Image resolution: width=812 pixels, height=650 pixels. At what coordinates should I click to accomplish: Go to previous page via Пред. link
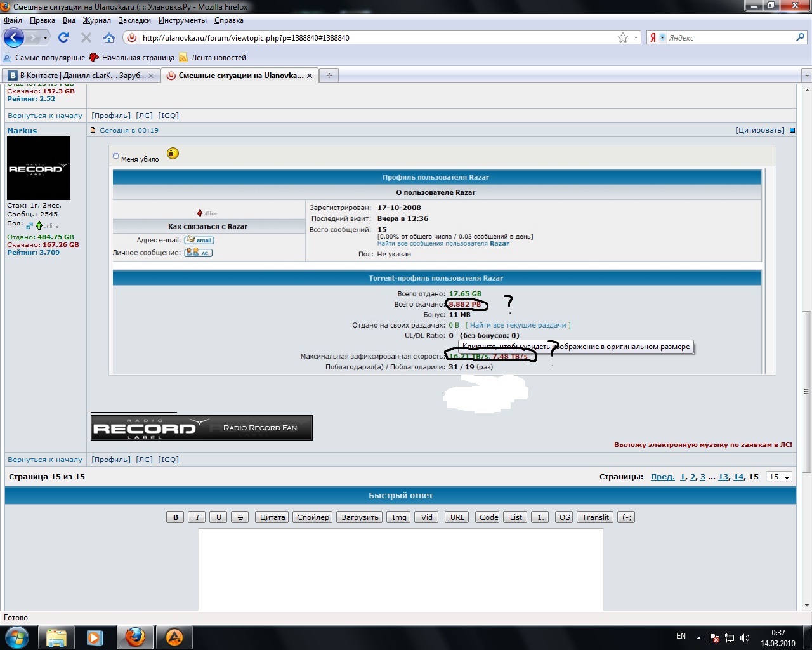click(663, 477)
